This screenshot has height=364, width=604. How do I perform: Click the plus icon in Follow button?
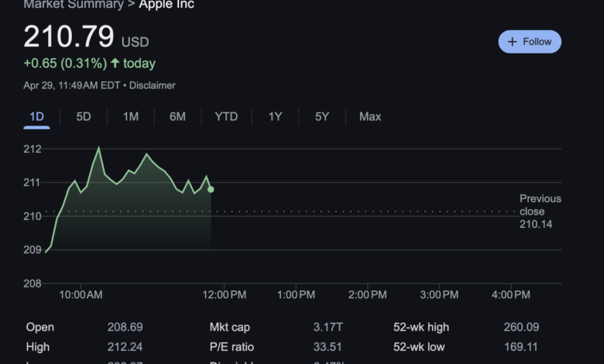512,42
